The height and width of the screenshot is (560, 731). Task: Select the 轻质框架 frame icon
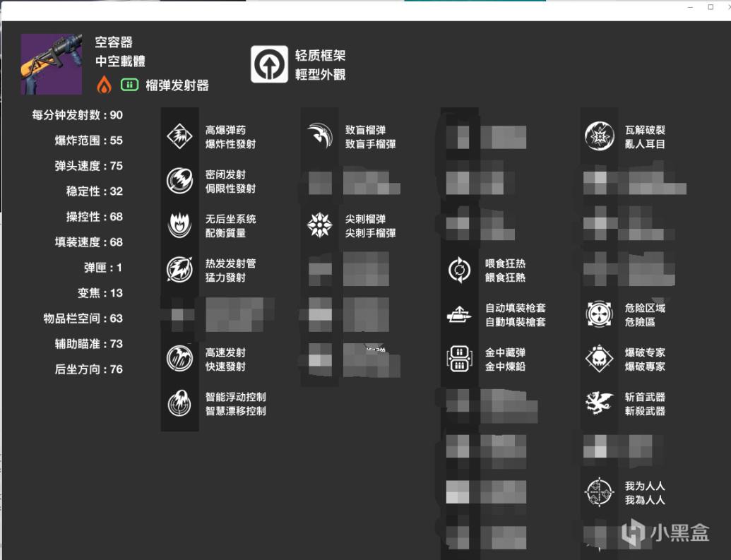click(269, 64)
